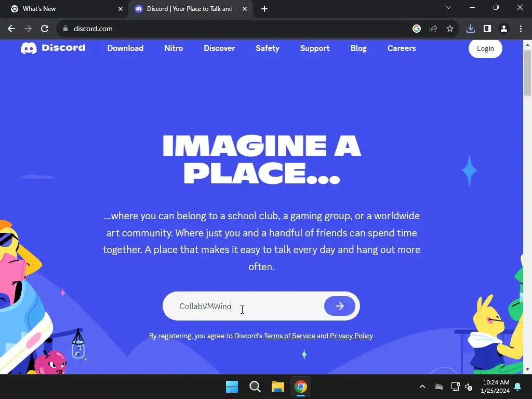Click the OneDrive cloud tray icon
This screenshot has height=399, width=532.
point(439,387)
